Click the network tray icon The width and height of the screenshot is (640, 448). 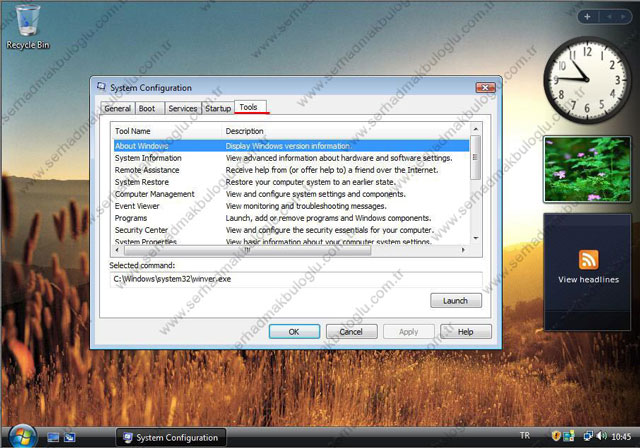tap(588, 436)
